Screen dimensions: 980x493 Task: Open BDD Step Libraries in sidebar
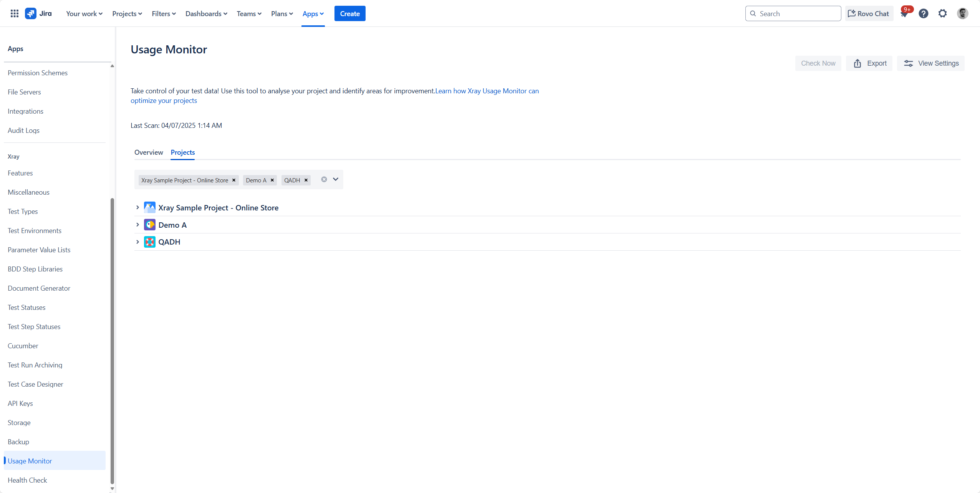pyautogui.click(x=35, y=269)
